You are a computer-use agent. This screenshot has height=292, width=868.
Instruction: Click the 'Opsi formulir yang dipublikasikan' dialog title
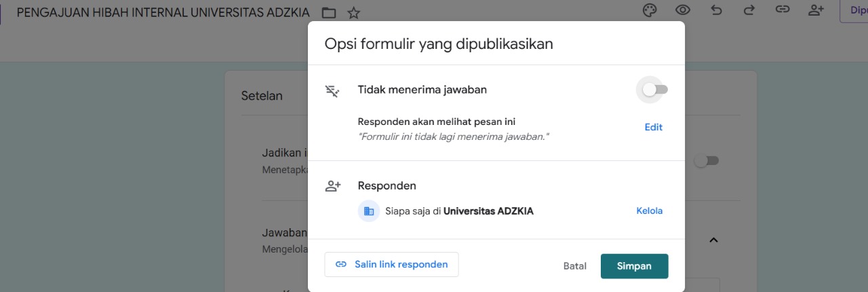click(439, 44)
